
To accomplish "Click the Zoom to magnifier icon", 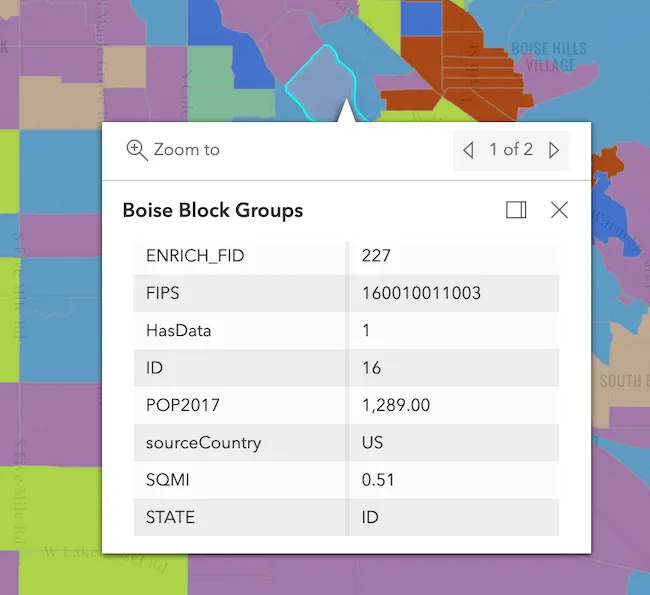I will [x=137, y=150].
